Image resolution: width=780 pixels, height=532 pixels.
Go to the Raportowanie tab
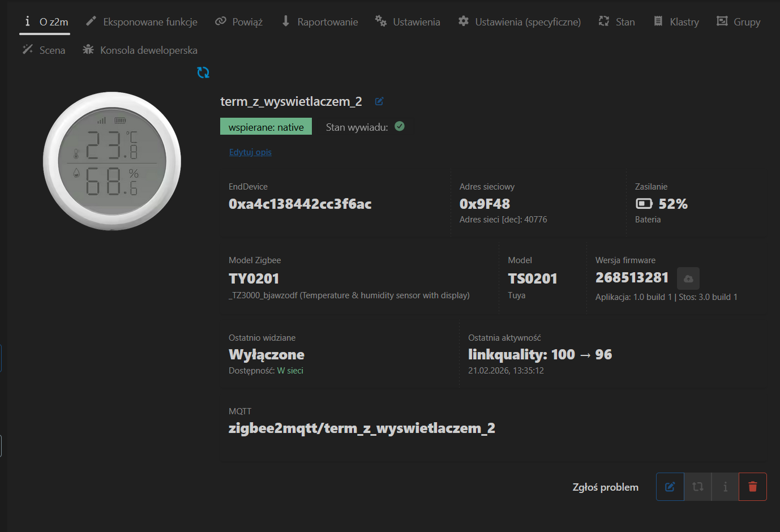click(x=319, y=22)
